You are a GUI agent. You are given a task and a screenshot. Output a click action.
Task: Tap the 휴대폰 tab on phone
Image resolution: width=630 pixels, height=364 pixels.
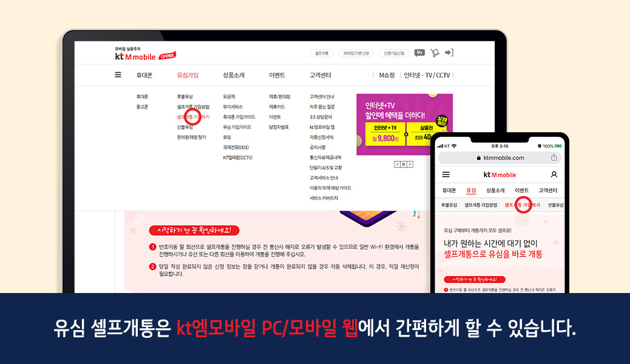coord(449,190)
